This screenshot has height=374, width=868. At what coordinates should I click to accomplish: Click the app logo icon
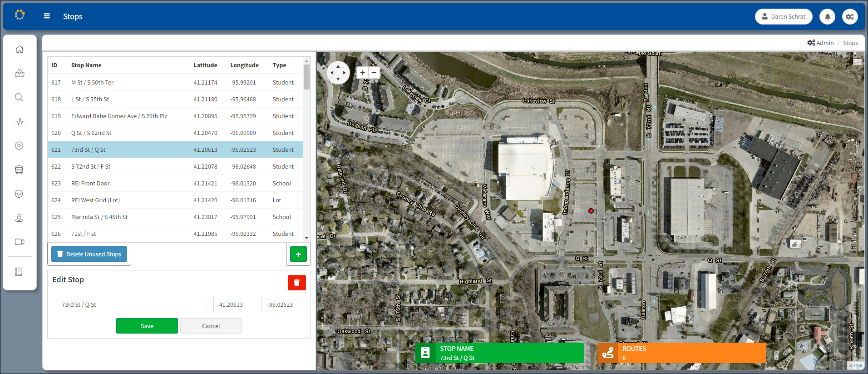pyautogui.click(x=20, y=15)
